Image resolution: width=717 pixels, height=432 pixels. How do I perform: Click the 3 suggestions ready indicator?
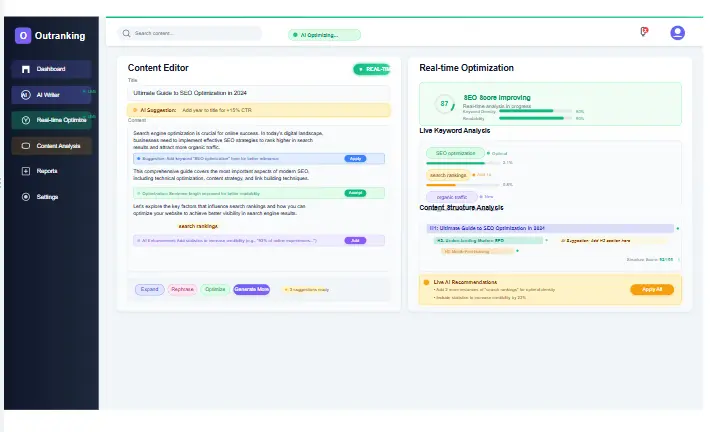click(x=306, y=290)
